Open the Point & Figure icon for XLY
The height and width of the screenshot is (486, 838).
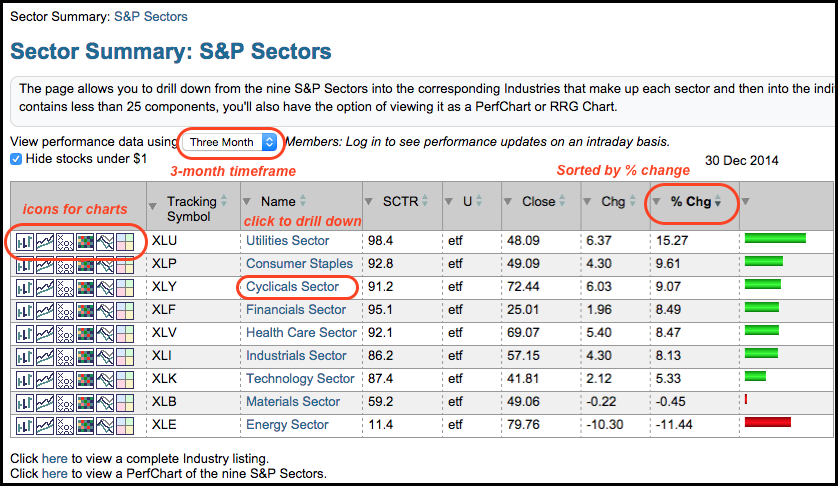[65, 287]
